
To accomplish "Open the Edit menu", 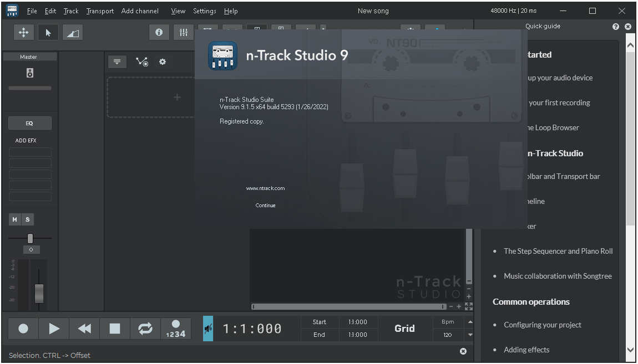I will click(x=50, y=11).
